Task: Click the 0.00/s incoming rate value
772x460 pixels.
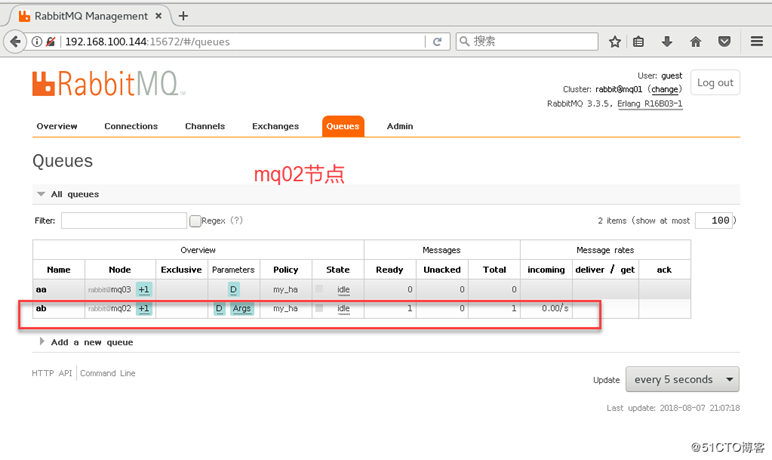Action: (555, 308)
